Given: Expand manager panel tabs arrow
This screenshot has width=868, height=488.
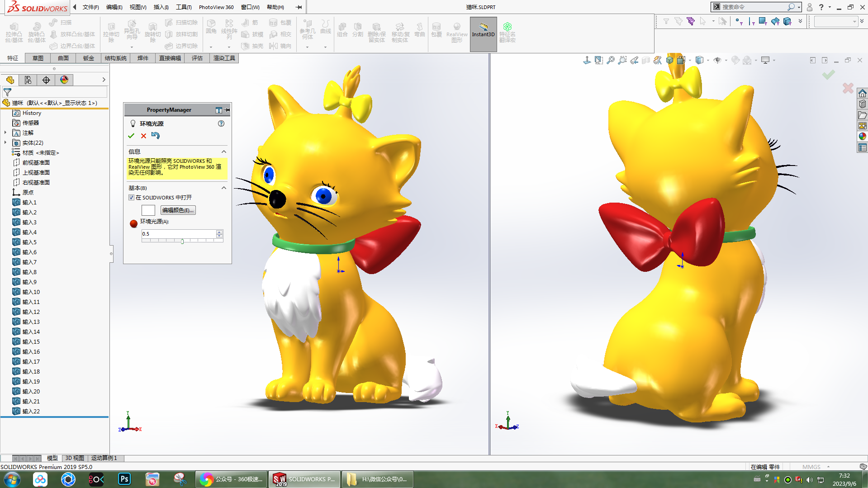Looking at the screenshot, I should 104,80.
